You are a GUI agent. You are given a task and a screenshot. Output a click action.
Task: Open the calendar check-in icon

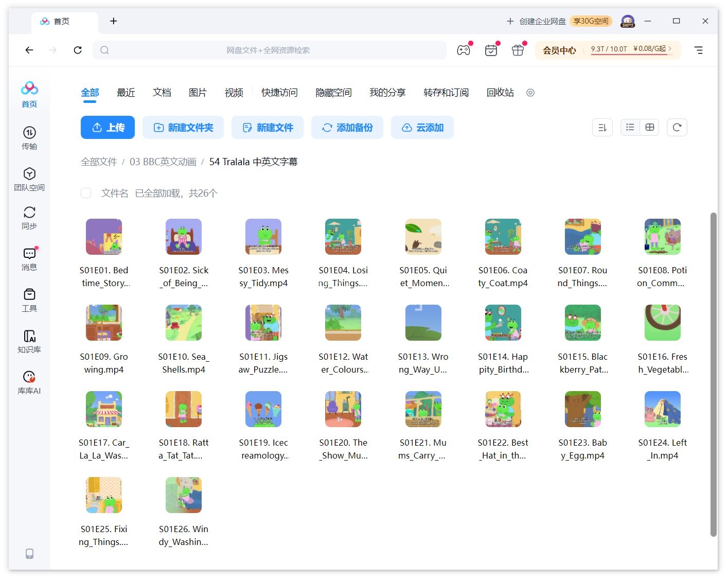click(491, 50)
